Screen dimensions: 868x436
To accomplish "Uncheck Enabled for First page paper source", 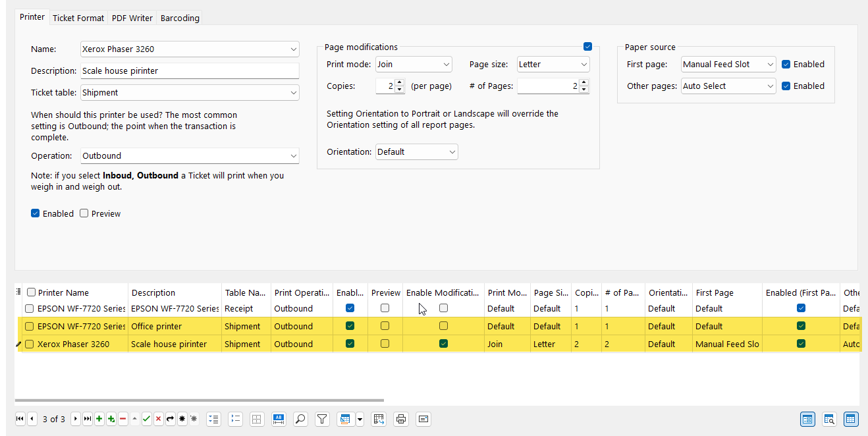I will (786, 65).
